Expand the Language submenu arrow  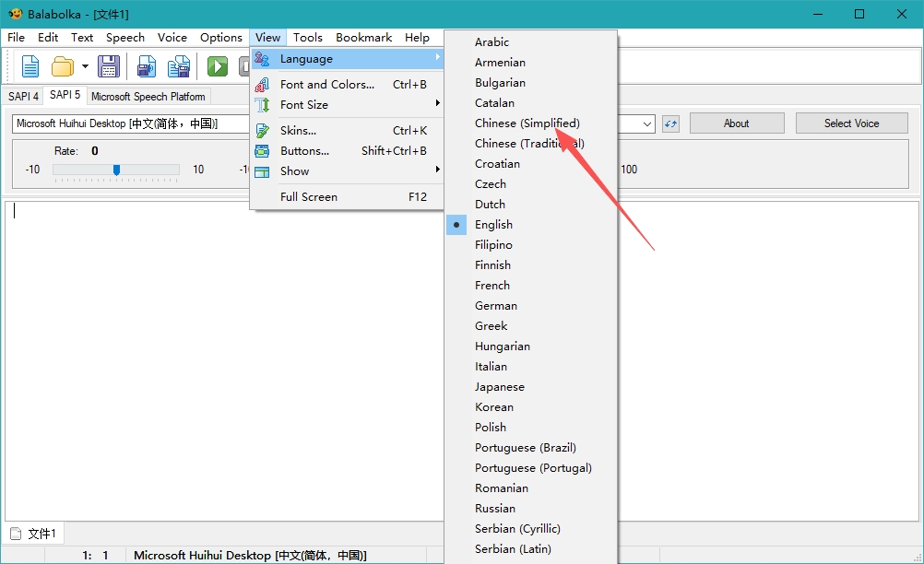click(x=437, y=57)
